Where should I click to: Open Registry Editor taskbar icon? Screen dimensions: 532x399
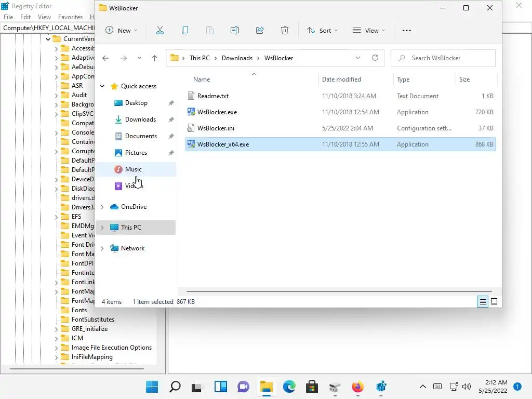(381, 387)
